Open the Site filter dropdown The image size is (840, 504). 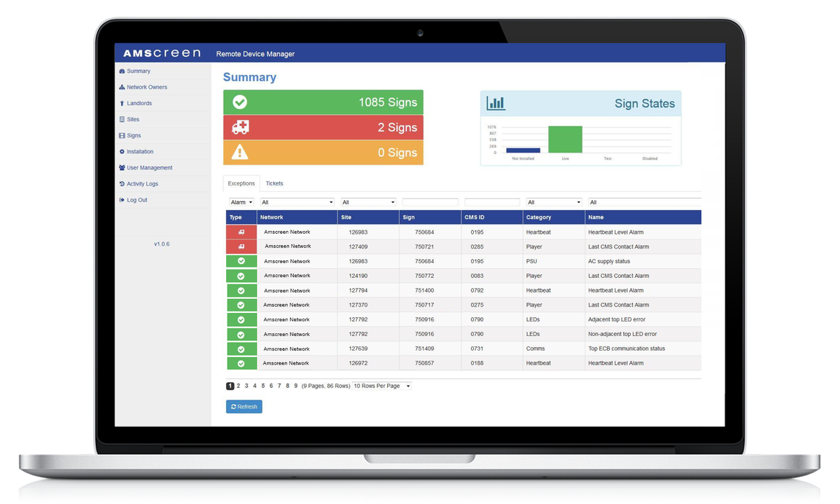click(x=368, y=202)
